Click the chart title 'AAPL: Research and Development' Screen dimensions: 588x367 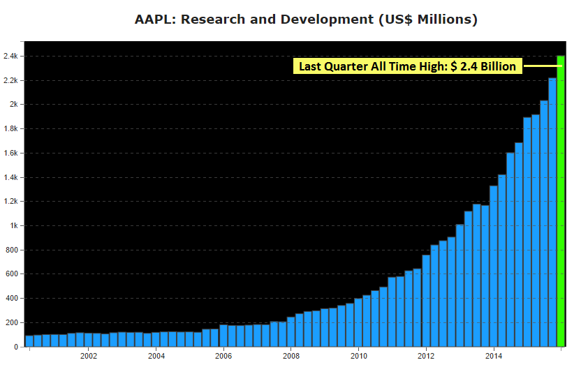point(306,19)
